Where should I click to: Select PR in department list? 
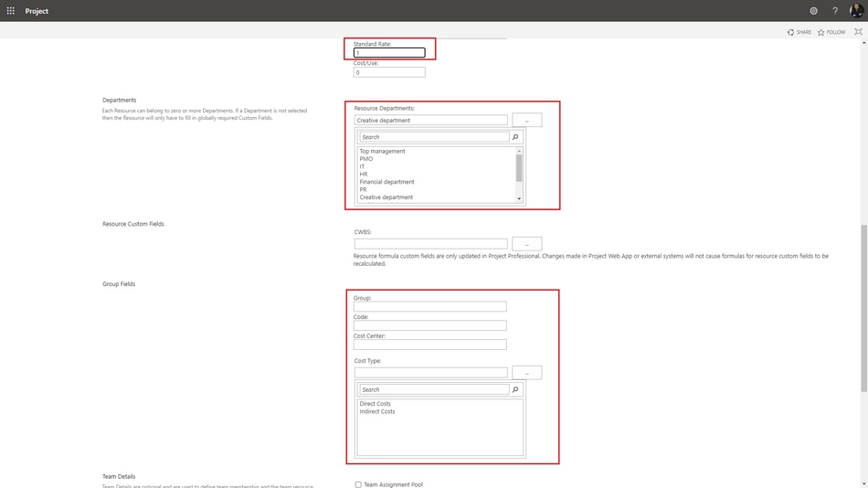click(x=363, y=189)
